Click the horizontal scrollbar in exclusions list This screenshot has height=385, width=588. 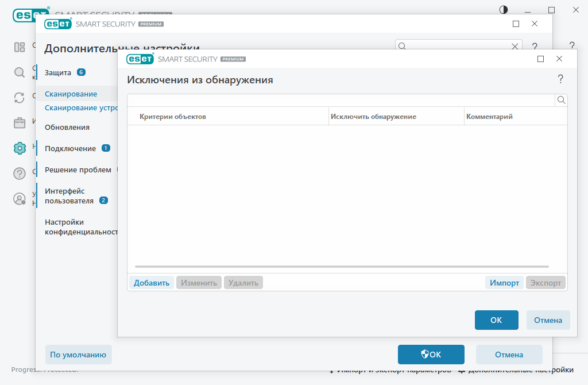(x=342, y=267)
